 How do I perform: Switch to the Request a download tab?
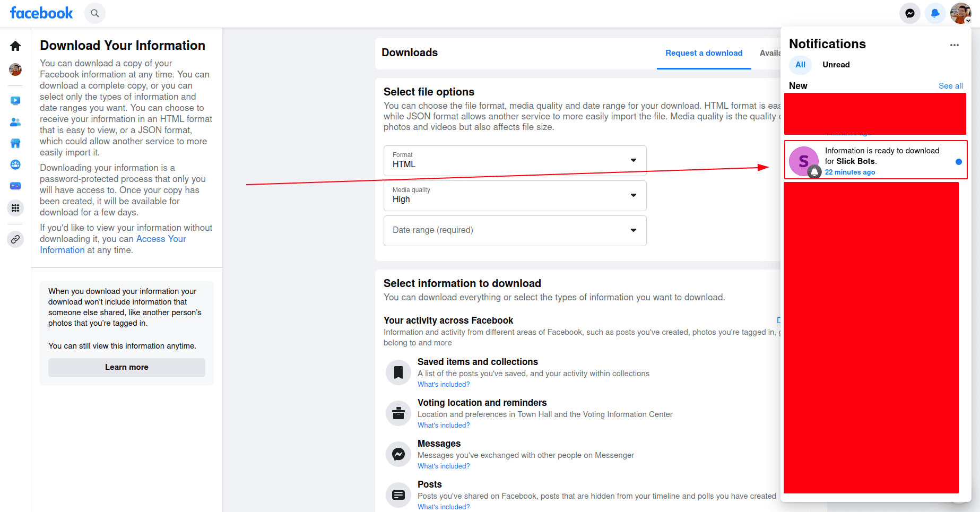click(x=704, y=53)
